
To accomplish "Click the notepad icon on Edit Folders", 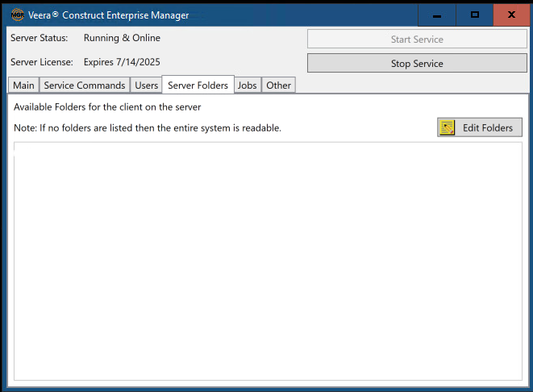I will pos(447,127).
